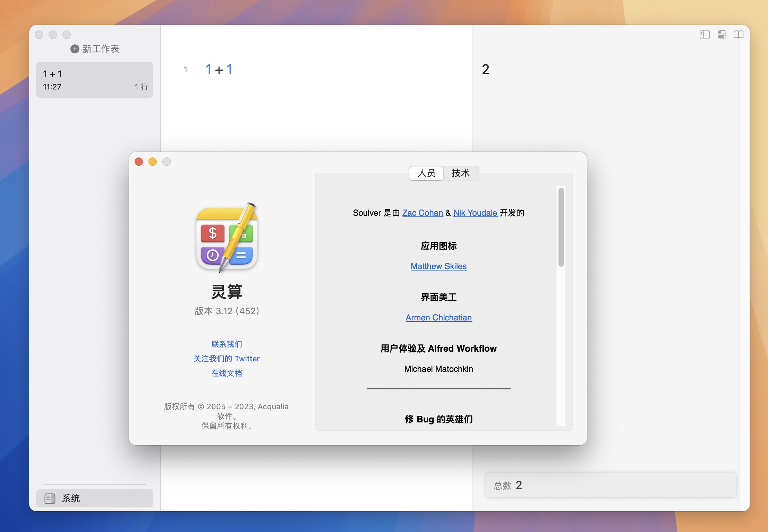Minimize the About window with yellow button
Viewport: 768px width, 532px height.
pyautogui.click(x=153, y=162)
